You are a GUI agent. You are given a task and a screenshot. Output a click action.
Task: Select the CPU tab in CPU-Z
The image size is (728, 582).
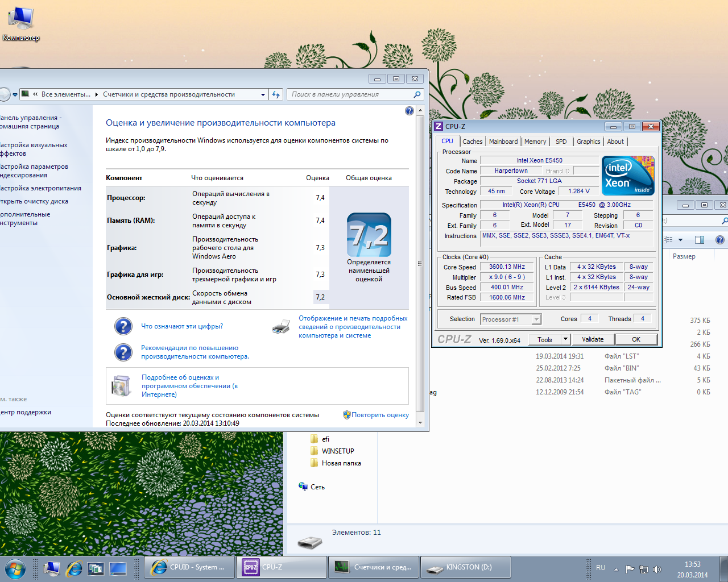[x=448, y=141]
